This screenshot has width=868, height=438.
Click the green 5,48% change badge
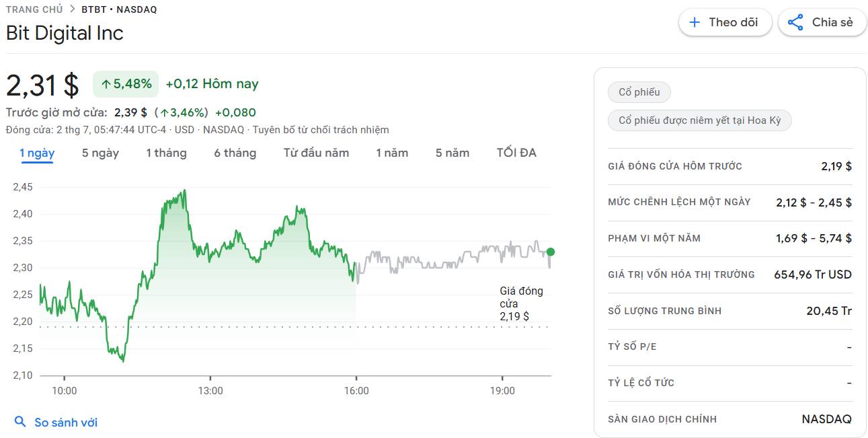click(126, 84)
